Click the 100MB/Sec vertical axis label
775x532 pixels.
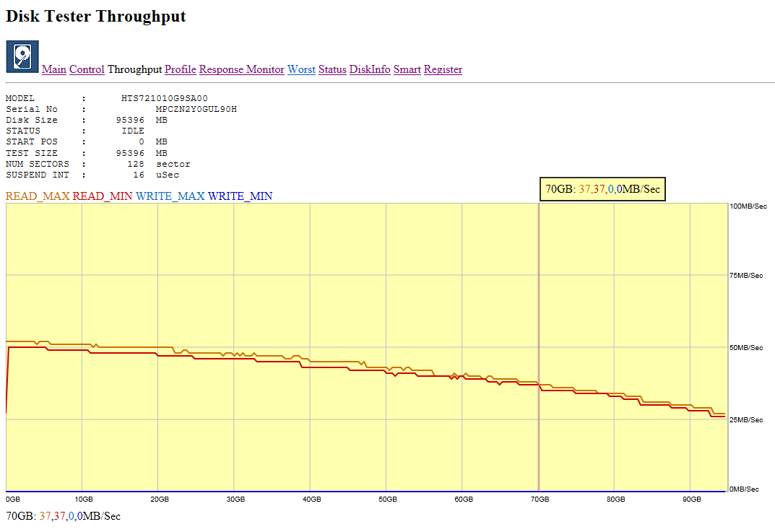point(747,206)
